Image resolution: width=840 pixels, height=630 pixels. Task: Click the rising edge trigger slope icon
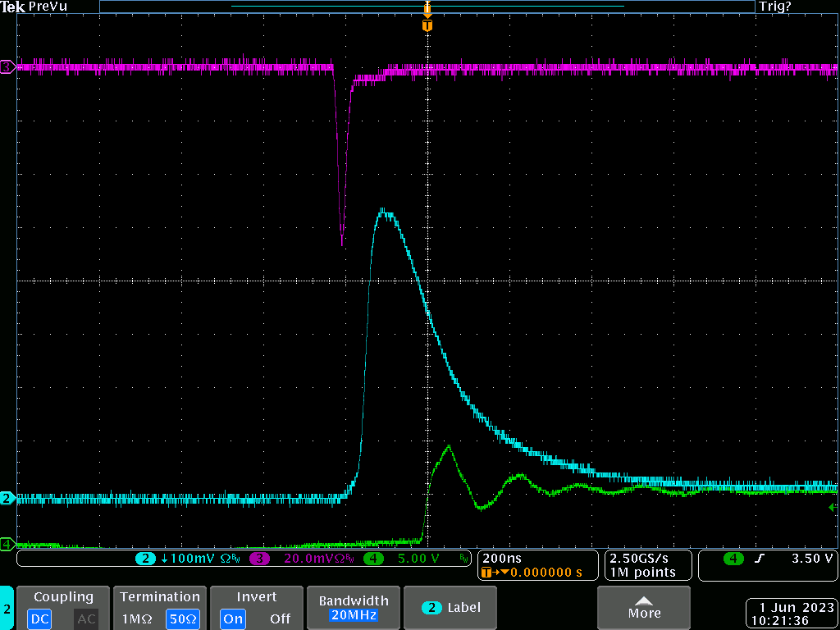pyautogui.click(x=759, y=559)
